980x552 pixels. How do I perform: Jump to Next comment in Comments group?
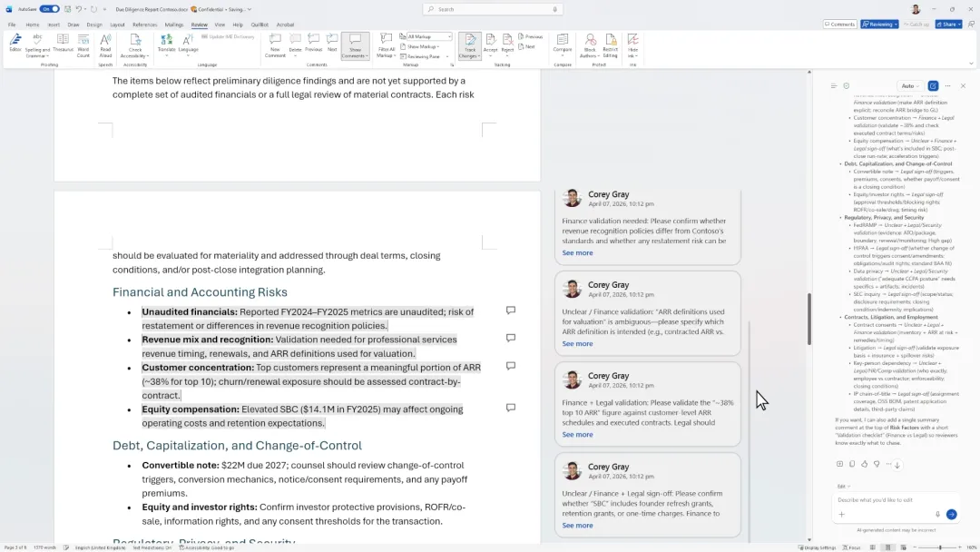332,44
